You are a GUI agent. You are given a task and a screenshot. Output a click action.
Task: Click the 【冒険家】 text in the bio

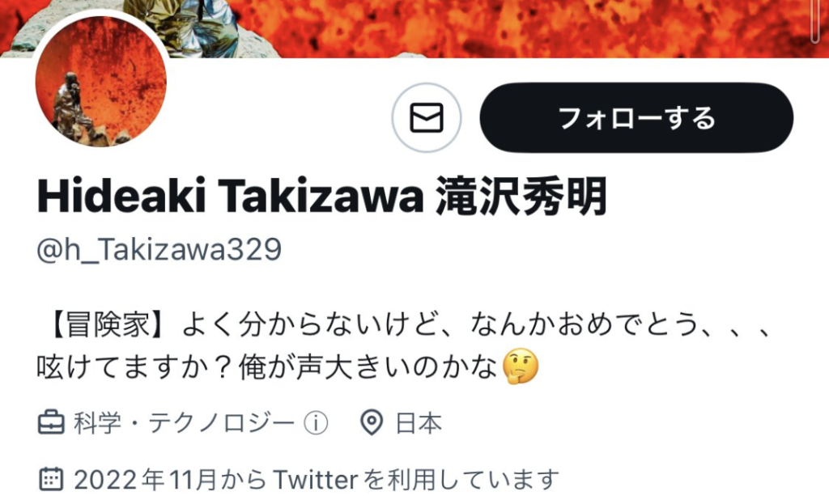point(108,324)
